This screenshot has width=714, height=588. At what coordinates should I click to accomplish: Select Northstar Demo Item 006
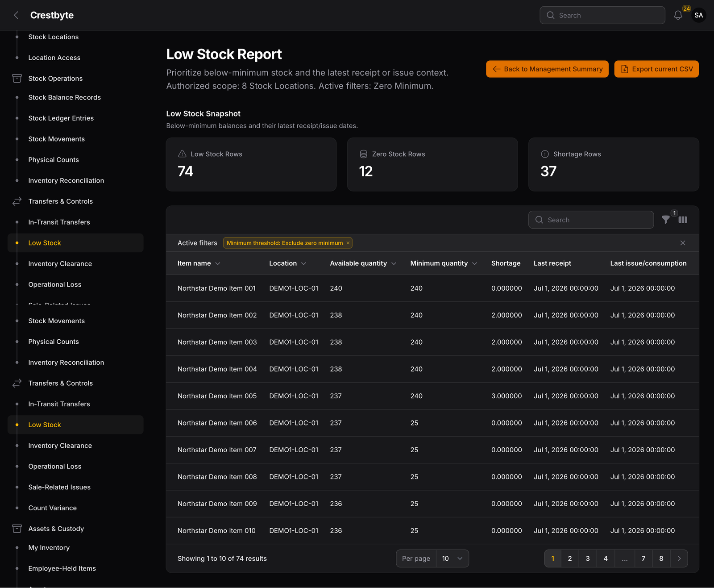217,423
